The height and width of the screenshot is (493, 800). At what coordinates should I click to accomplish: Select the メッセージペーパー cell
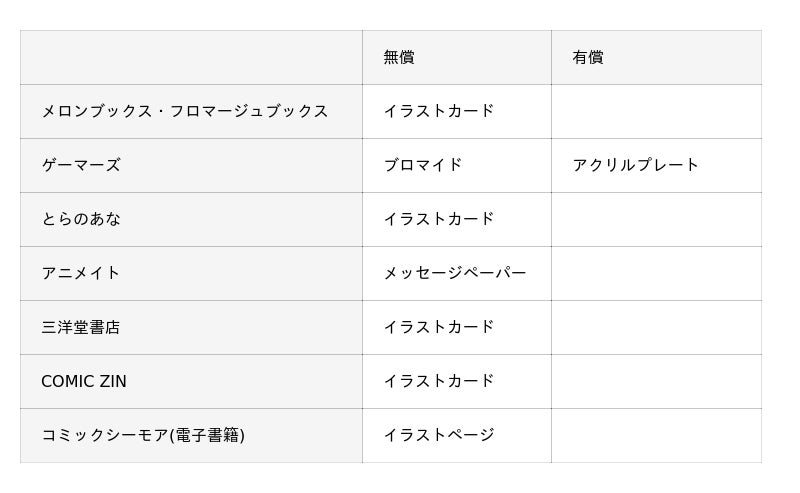point(455,273)
